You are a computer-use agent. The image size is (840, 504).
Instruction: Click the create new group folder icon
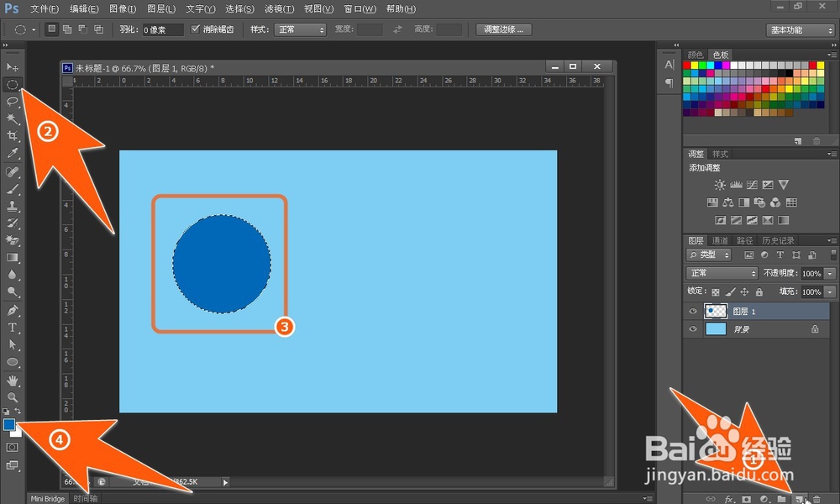coord(781,499)
